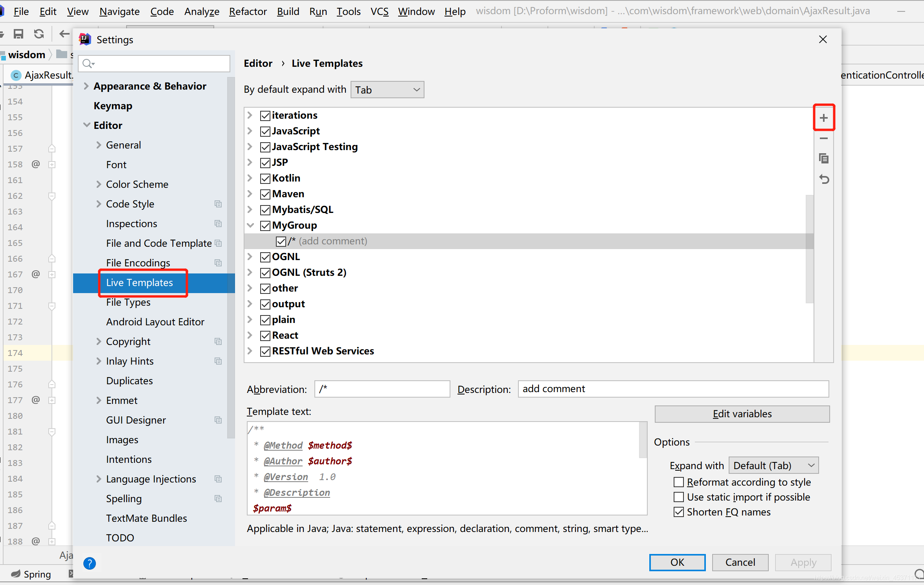924x585 pixels.
Task: Click the restore deleted defaults icon
Action: (823, 180)
